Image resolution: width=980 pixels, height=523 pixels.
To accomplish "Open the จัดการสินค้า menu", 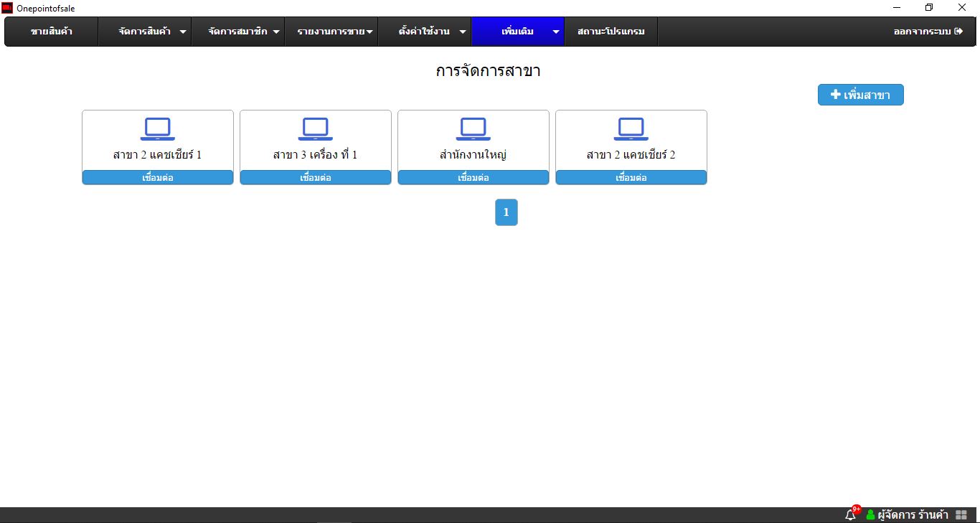I will [145, 32].
